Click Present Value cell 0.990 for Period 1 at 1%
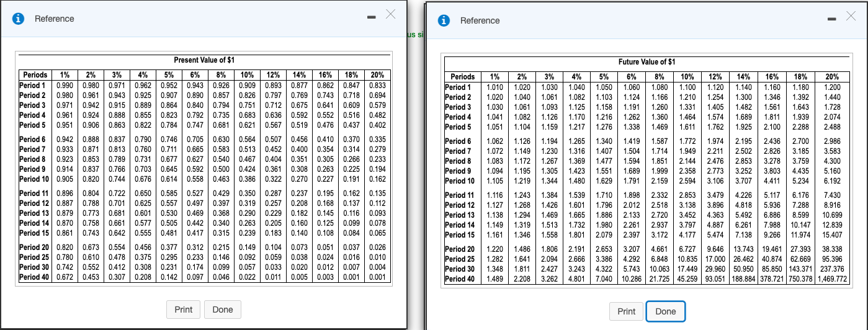The width and height of the screenshot is (868, 330). 66,85
